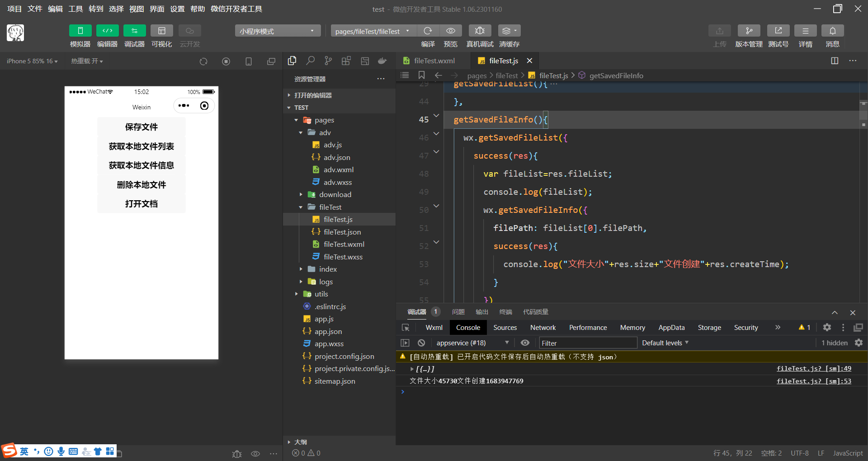This screenshot has width=868, height=461.
Task: Collapse the TEST root section
Action: [x=339, y=108]
